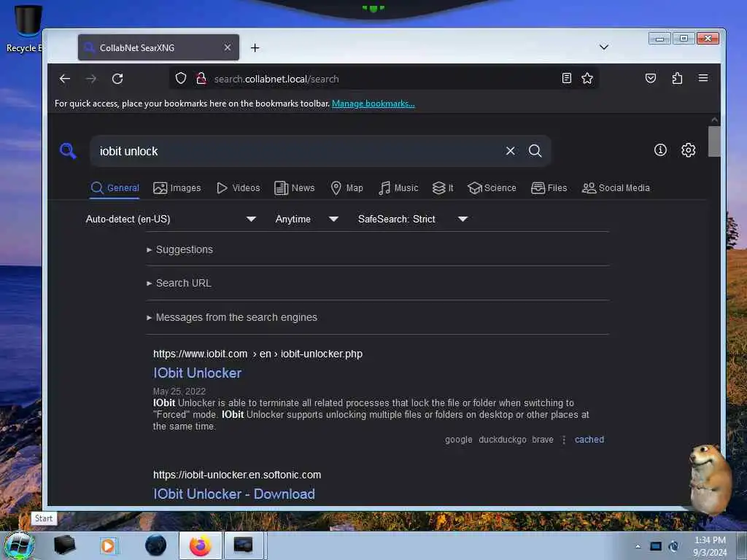The height and width of the screenshot is (560, 747).
Task: Switch to the Social Media category tab
Action: pos(616,188)
